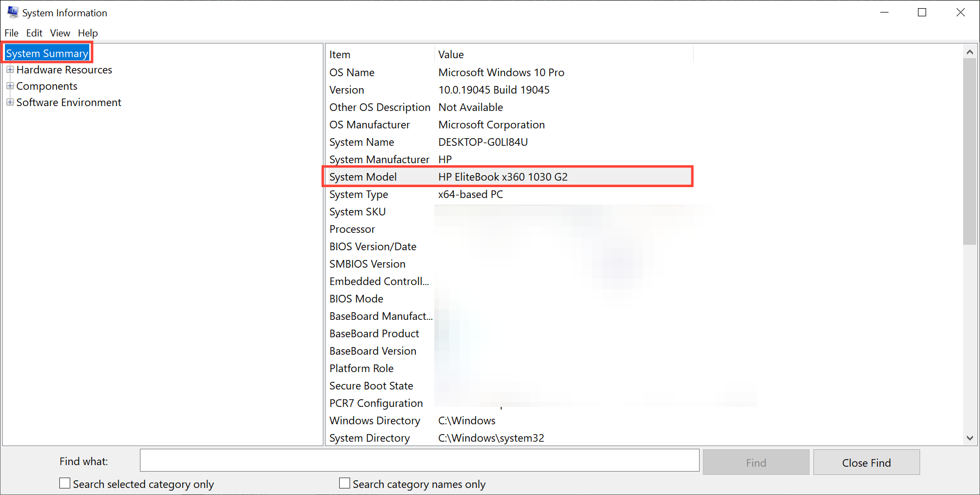Open the Edit menu

point(34,33)
